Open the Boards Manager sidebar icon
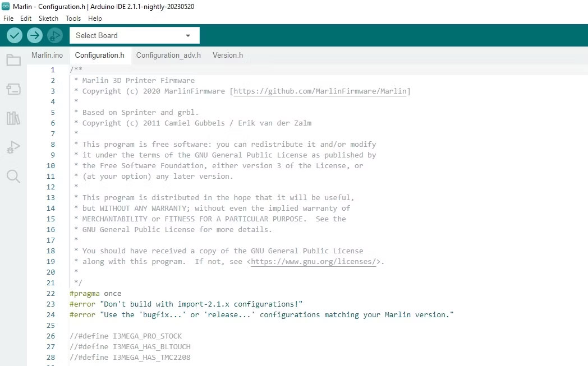The height and width of the screenshot is (366, 588). pyautogui.click(x=13, y=89)
